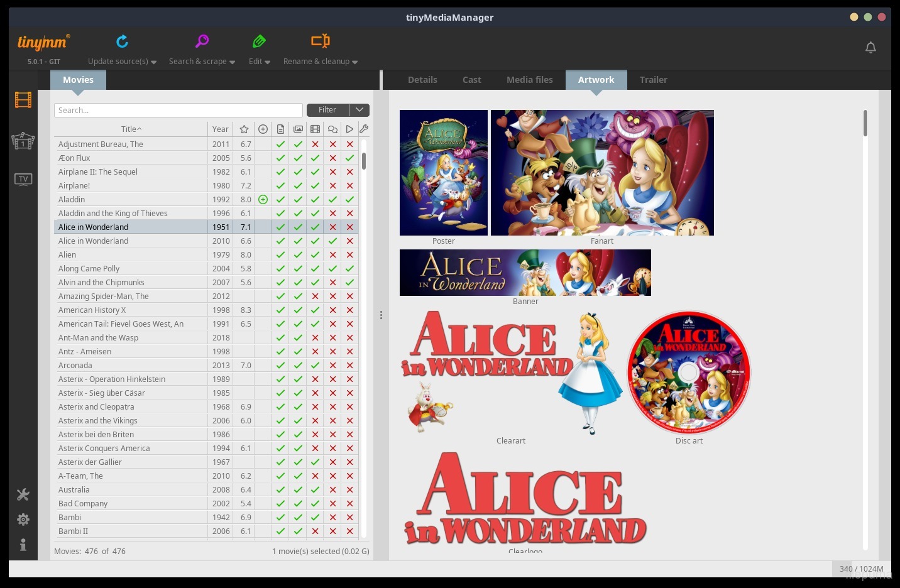Click the Rename & cleanup icon
The width and height of the screenshot is (900, 588).
(320, 41)
